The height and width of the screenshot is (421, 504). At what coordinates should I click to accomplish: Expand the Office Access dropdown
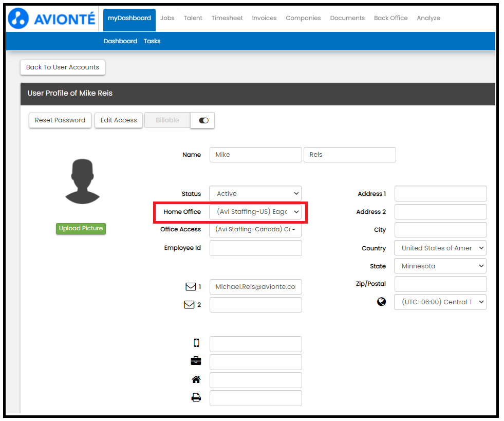coord(255,229)
